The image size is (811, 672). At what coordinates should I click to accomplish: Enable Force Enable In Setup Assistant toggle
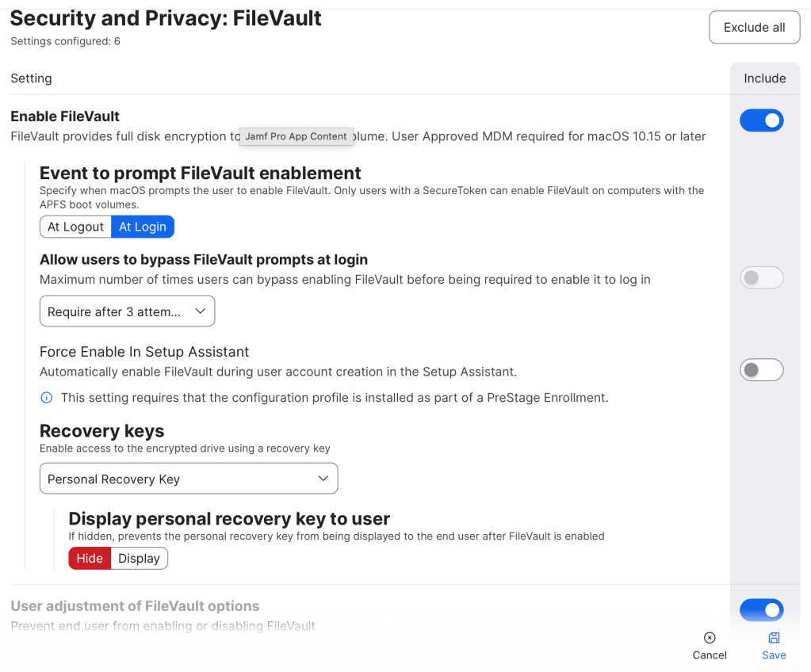(x=761, y=370)
